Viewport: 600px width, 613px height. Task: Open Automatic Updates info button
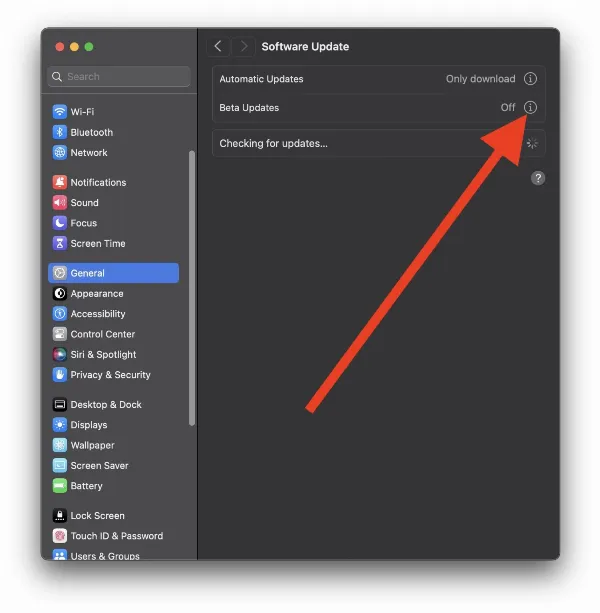(530, 79)
